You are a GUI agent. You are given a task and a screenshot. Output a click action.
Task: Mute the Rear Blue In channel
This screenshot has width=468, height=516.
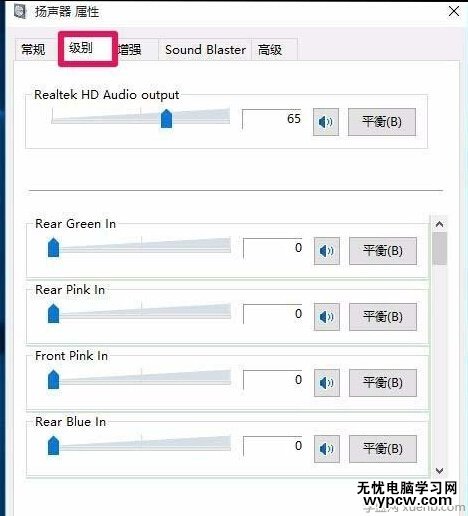[327, 449]
